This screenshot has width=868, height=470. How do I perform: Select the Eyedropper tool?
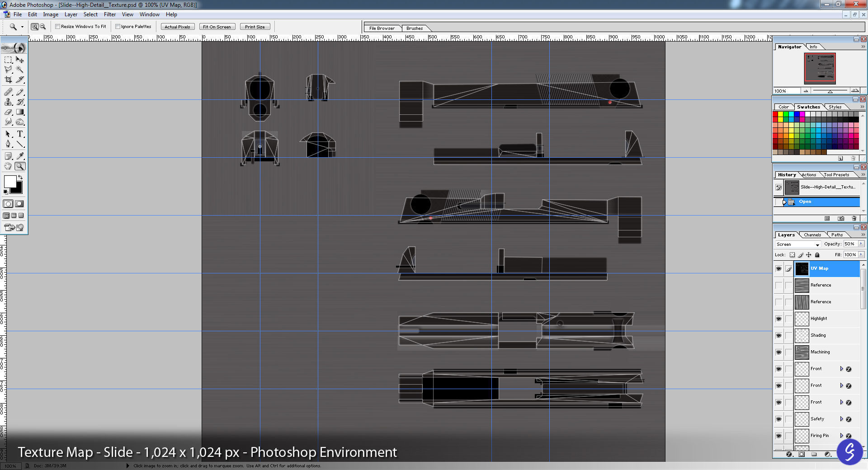pos(20,156)
